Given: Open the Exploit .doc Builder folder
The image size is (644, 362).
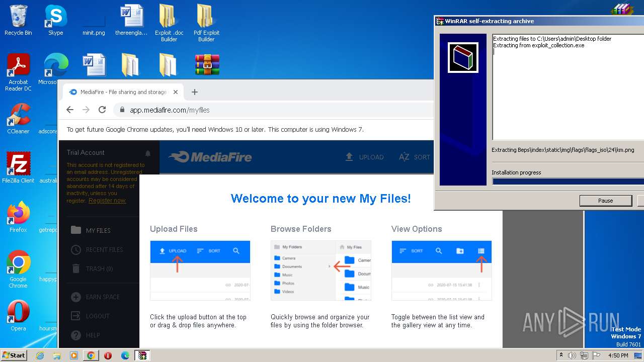Looking at the screenshot, I should point(169,23).
